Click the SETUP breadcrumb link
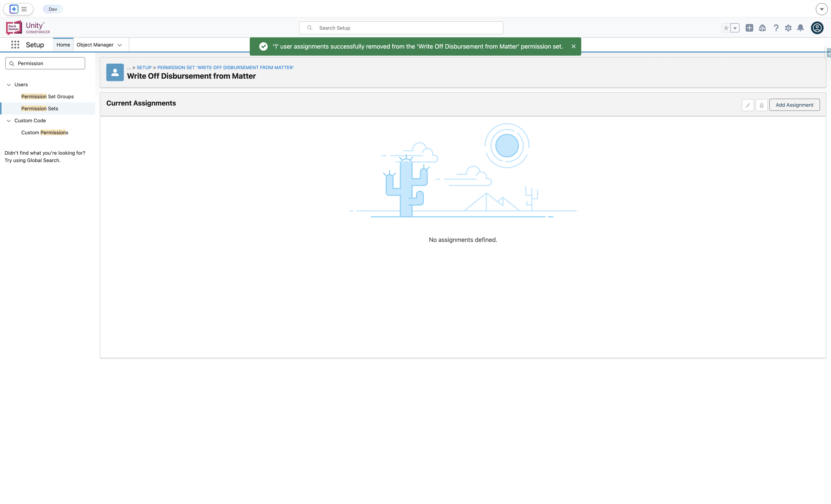831x504 pixels. pos(144,67)
